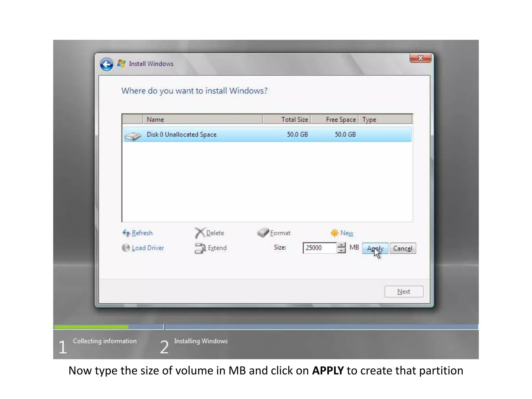Click the Next button
This screenshot has height=399, width=532.
[404, 291]
